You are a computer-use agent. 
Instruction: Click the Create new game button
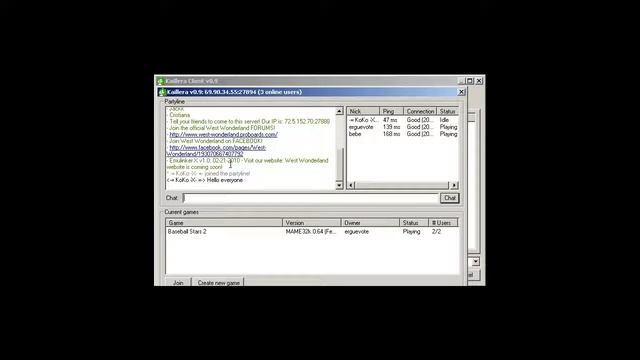[x=218, y=282]
